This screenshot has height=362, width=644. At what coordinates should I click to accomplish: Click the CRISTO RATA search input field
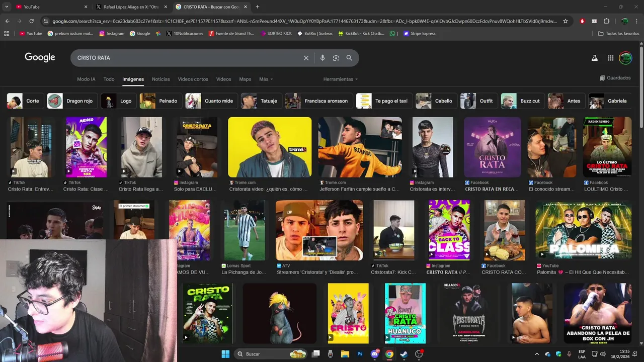click(x=186, y=58)
